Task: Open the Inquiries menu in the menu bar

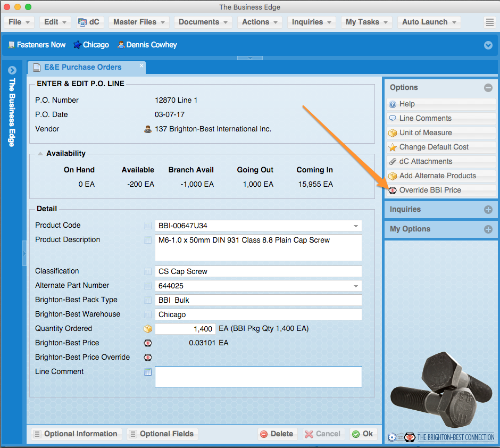Action: pyautogui.click(x=312, y=22)
